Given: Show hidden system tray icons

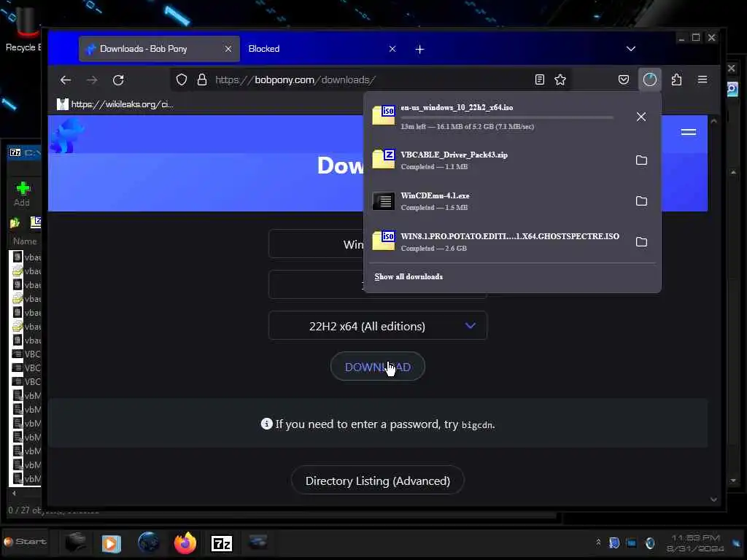Looking at the screenshot, I should coord(598,542).
